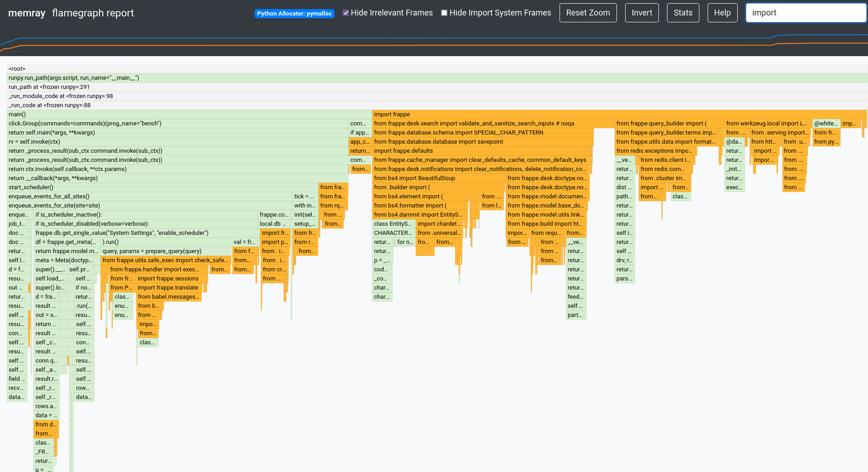868x472 pixels.
Task: Select 'from frappe.query_builder.terms imp...' frame
Action: [x=668, y=133]
